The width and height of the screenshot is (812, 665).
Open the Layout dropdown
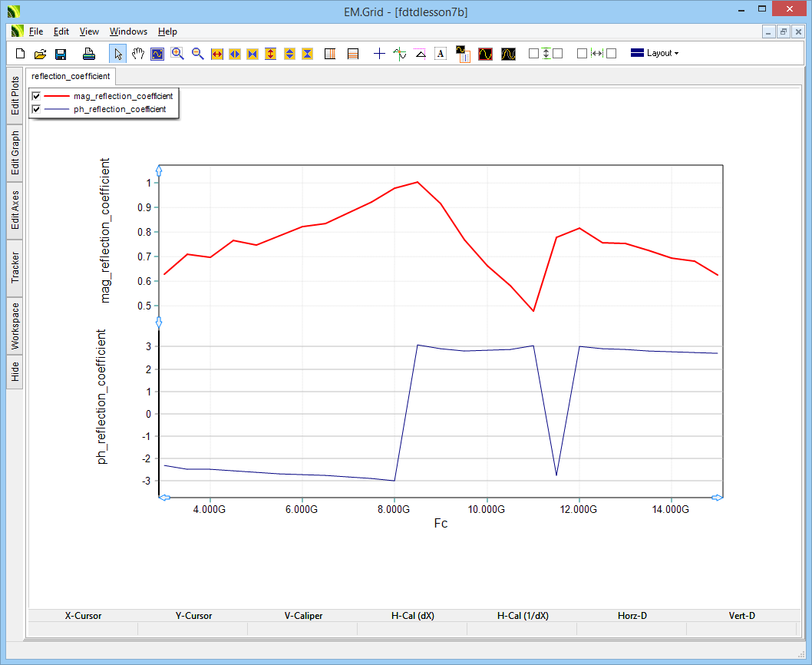655,54
